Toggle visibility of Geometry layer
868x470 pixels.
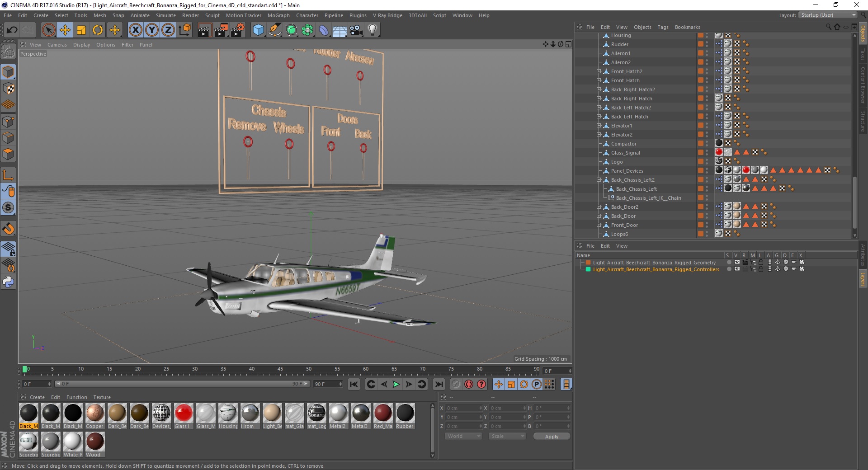737,262
